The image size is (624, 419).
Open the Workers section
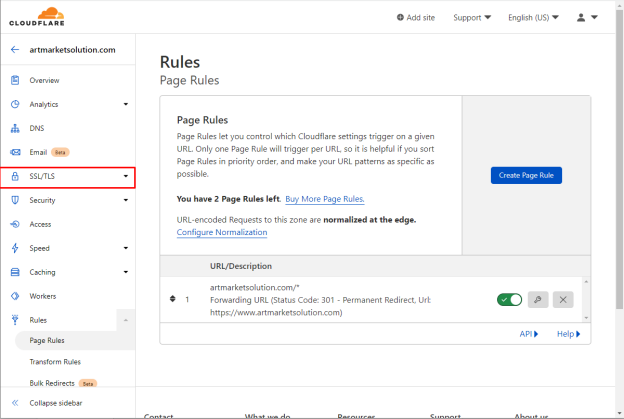pos(43,296)
